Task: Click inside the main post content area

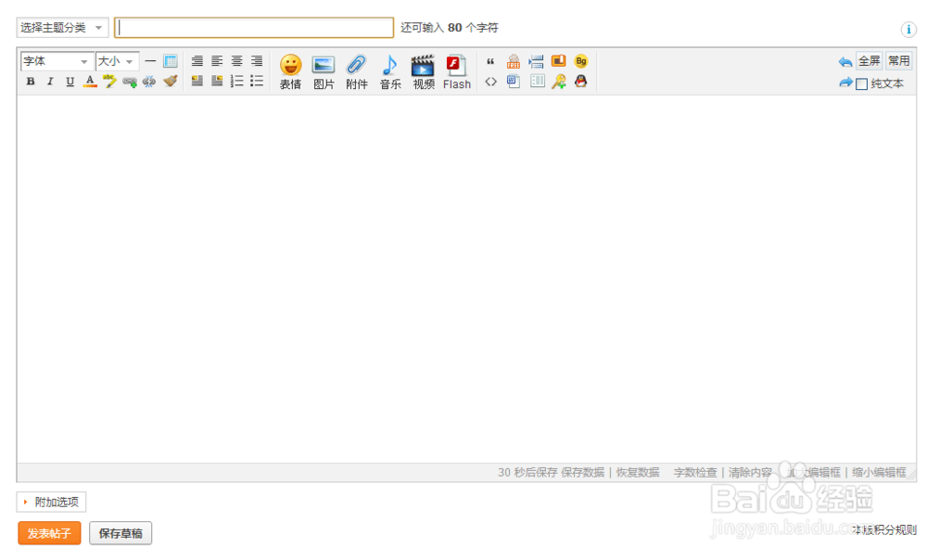Action: [x=466, y=278]
